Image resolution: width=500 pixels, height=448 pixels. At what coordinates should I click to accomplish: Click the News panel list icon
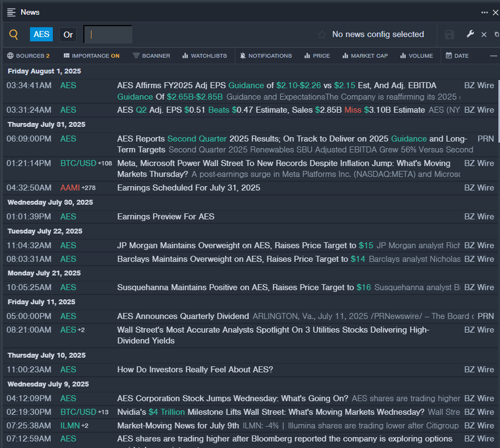11,13
